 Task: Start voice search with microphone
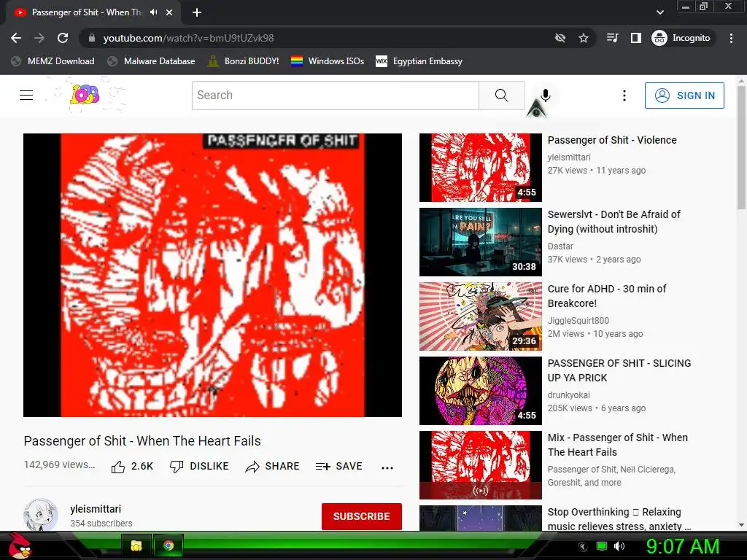[x=546, y=96]
